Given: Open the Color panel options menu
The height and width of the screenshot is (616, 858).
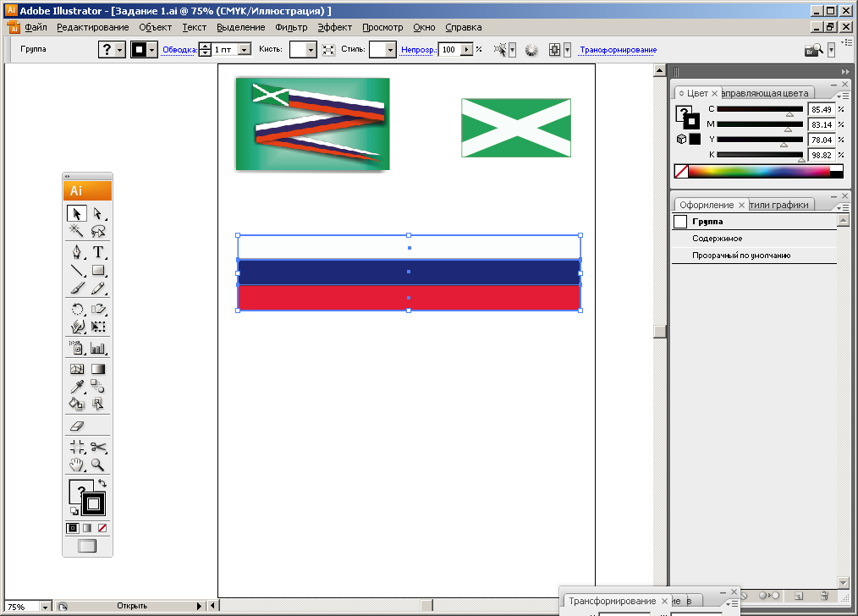Looking at the screenshot, I should coord(844,96).
